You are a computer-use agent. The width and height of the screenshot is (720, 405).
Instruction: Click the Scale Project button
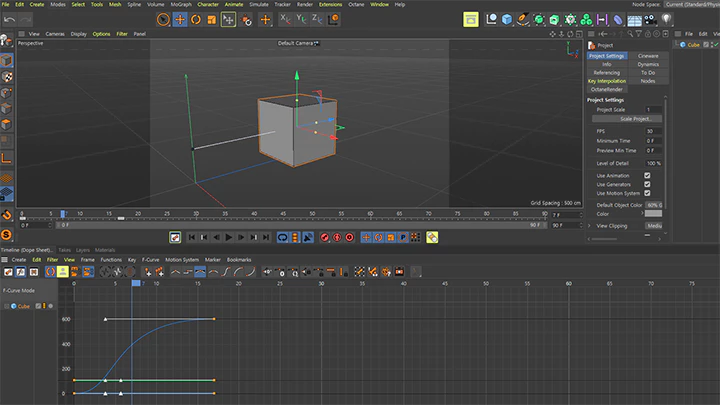(x=627, y=118)
